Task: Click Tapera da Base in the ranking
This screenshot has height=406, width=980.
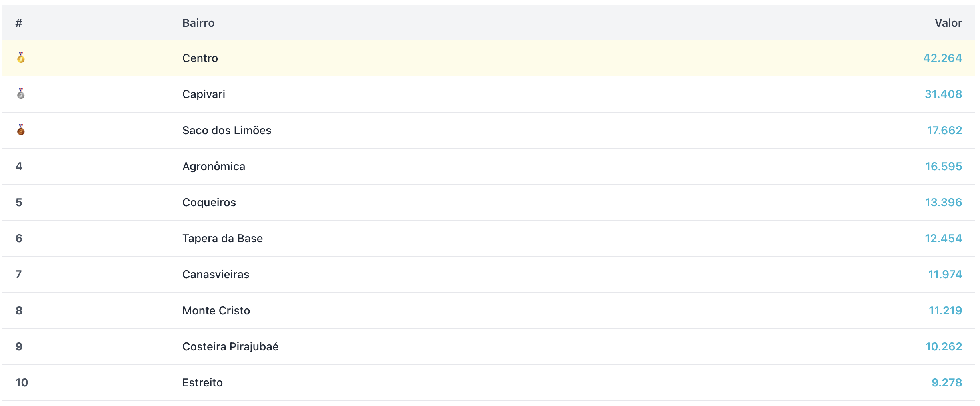Action: pyautogui.click(x=222, y=238)
